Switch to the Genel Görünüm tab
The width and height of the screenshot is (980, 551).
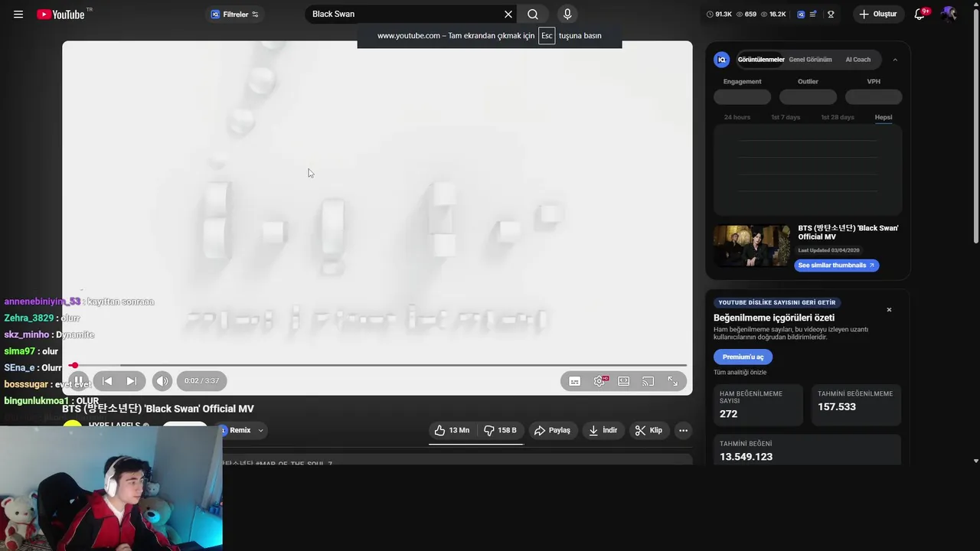[810, 60]
